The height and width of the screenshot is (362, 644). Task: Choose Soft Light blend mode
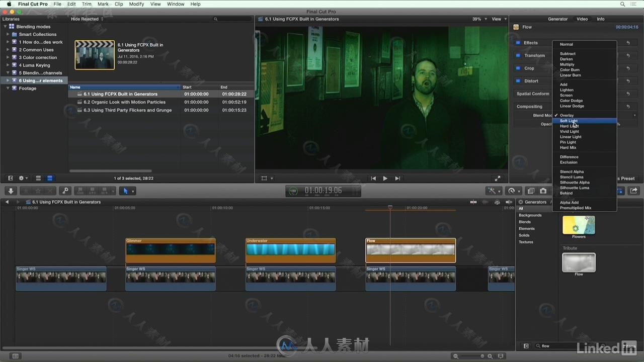tap(585, 121)
